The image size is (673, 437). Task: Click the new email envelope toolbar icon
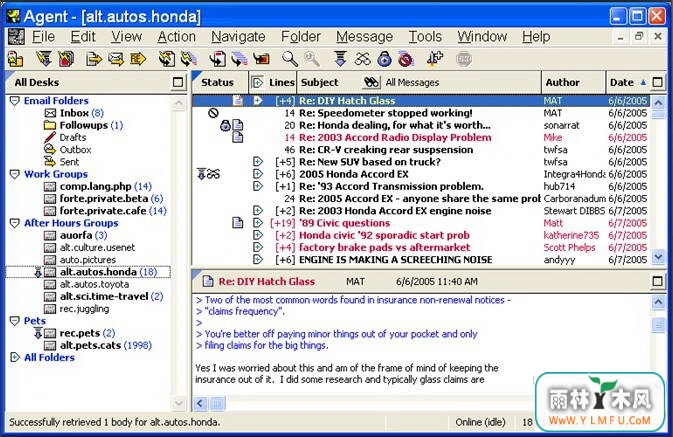(116, 59)
